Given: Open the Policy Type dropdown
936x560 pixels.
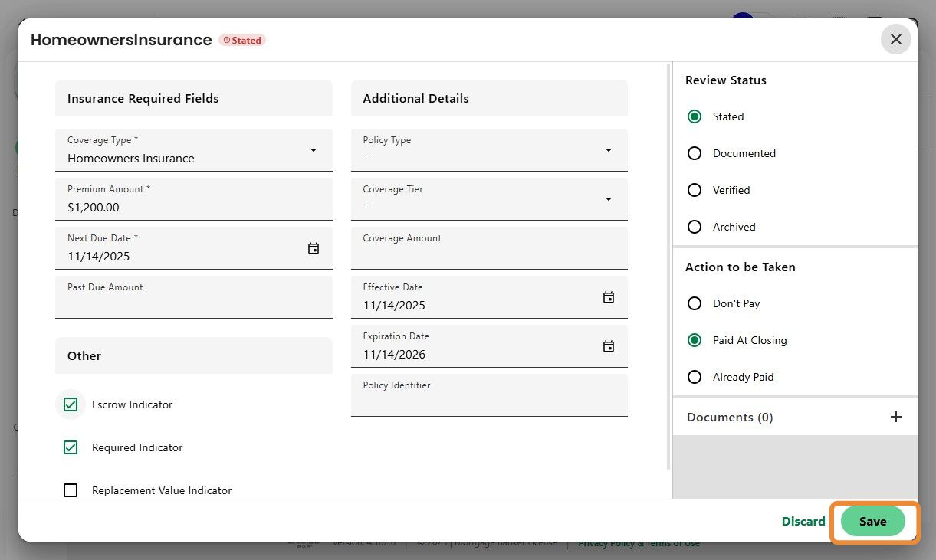Looking at the screenshot, I should [x=608, y=150].
